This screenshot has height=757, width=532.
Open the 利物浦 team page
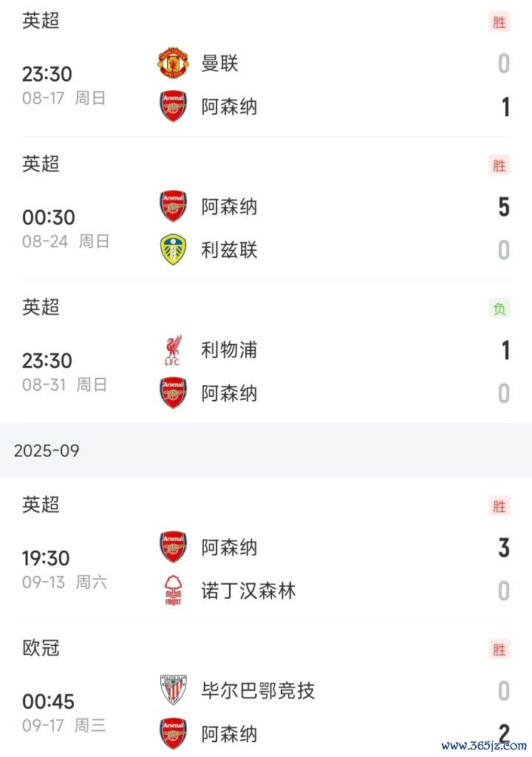[x=229, y=350]
